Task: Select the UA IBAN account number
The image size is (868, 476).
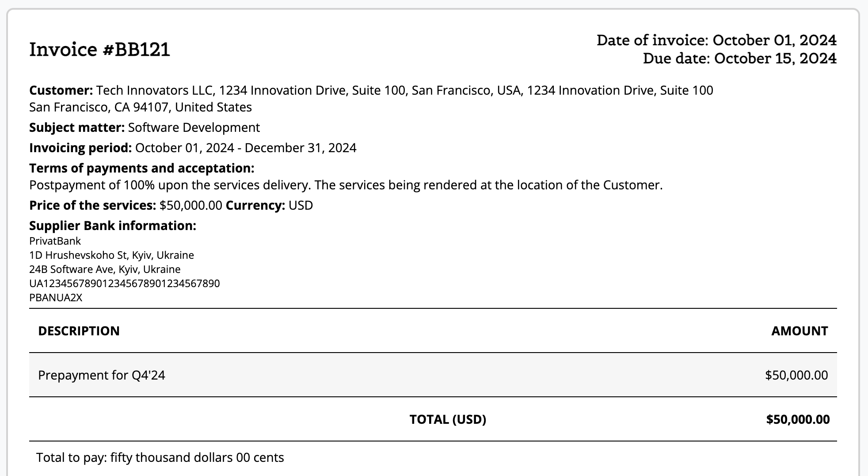Action: coord(125,284)
